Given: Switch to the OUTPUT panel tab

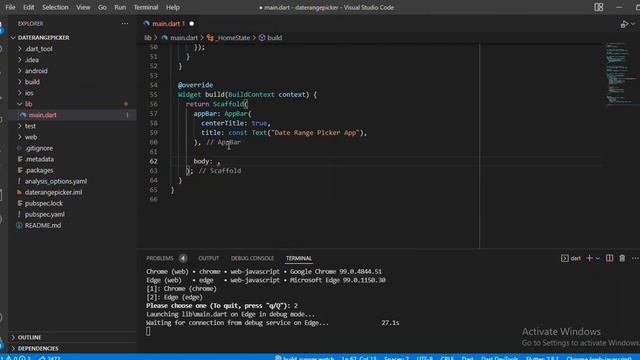Looking at the screenshot, I should point(209,258).
